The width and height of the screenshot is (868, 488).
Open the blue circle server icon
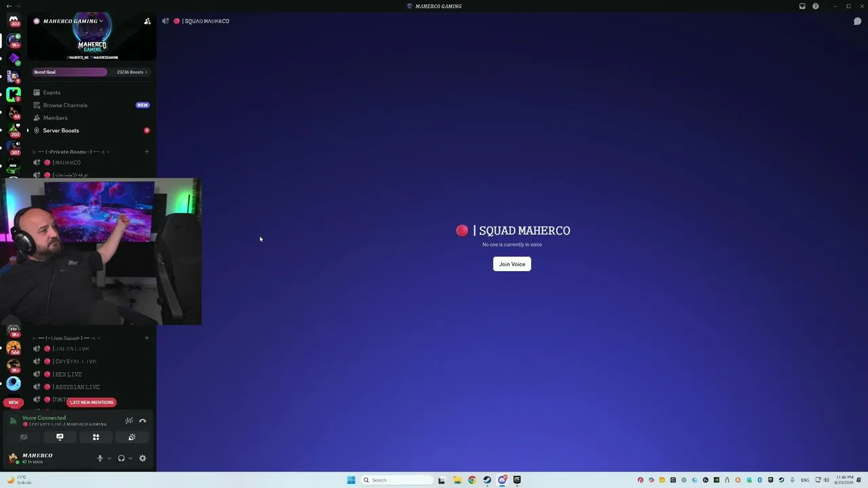coord(14,384)
